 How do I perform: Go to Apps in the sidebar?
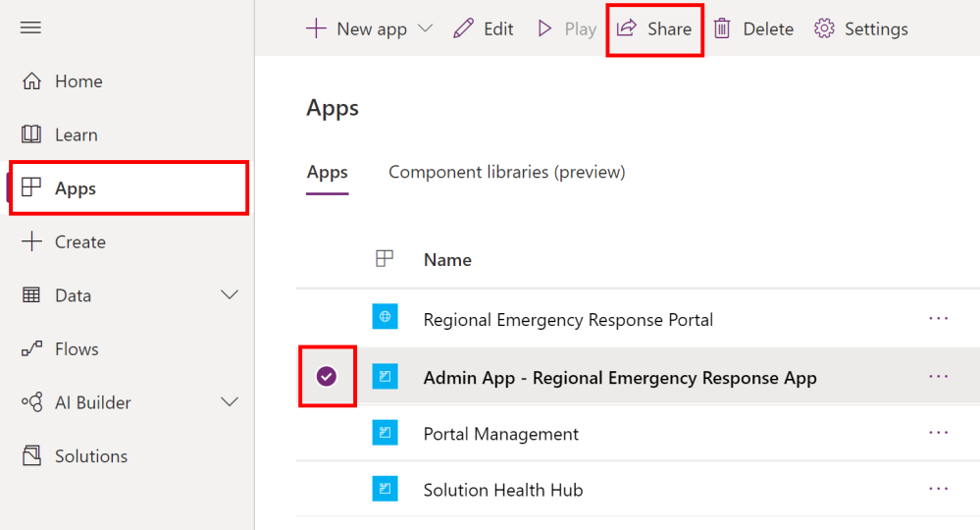129,188
